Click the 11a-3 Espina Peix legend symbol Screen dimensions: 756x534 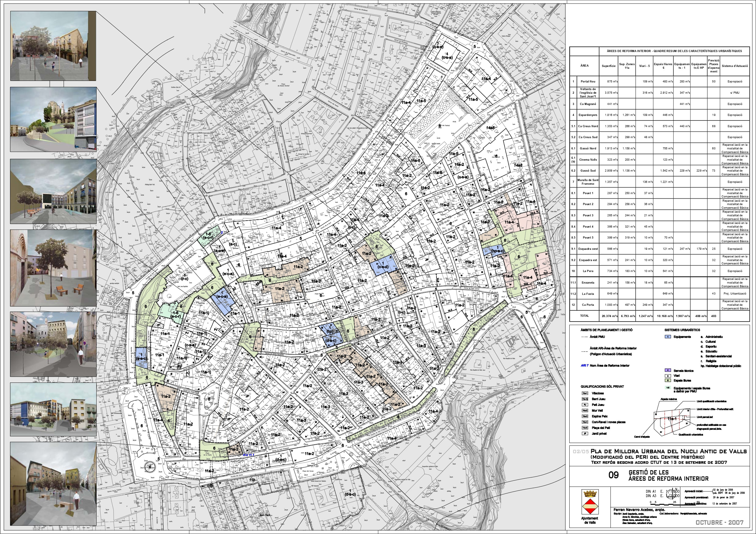point(585,416)
